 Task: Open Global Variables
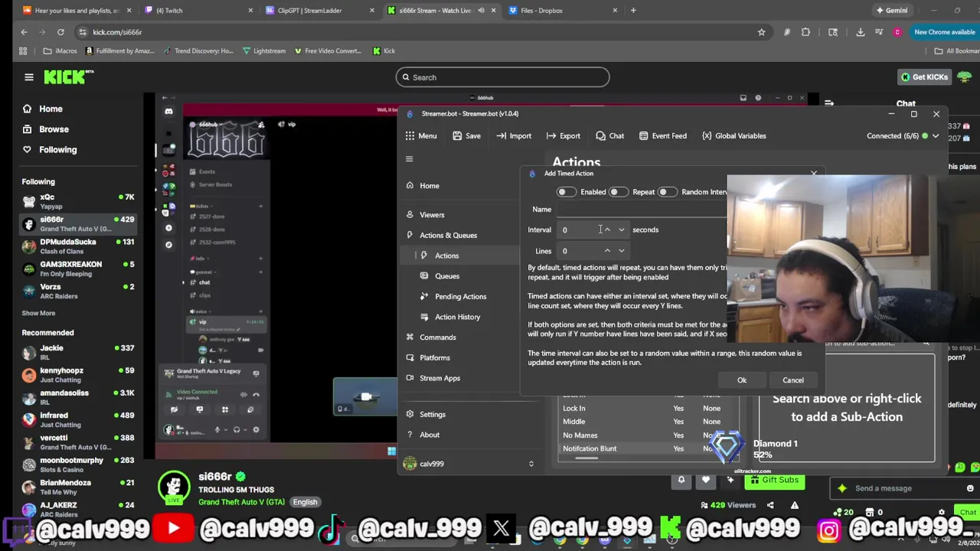(733, 136)
